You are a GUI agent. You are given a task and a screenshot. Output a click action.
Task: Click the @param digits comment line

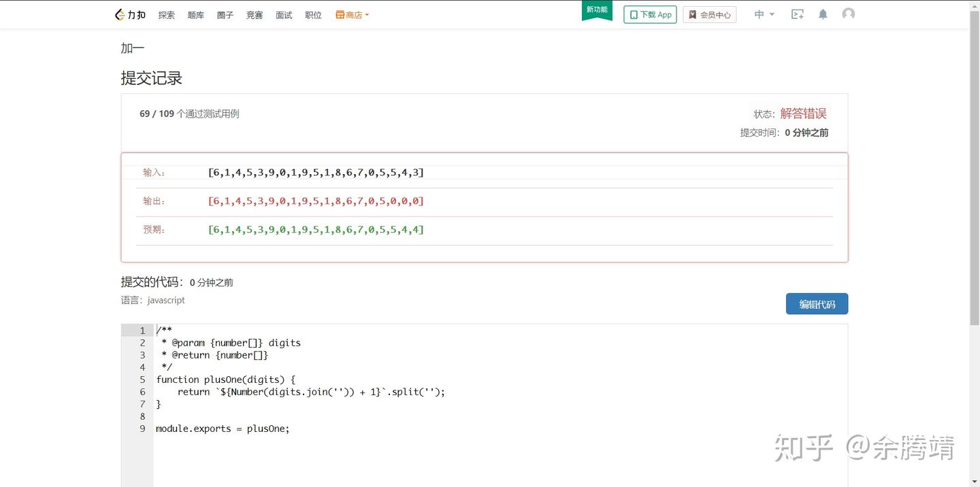231,343
